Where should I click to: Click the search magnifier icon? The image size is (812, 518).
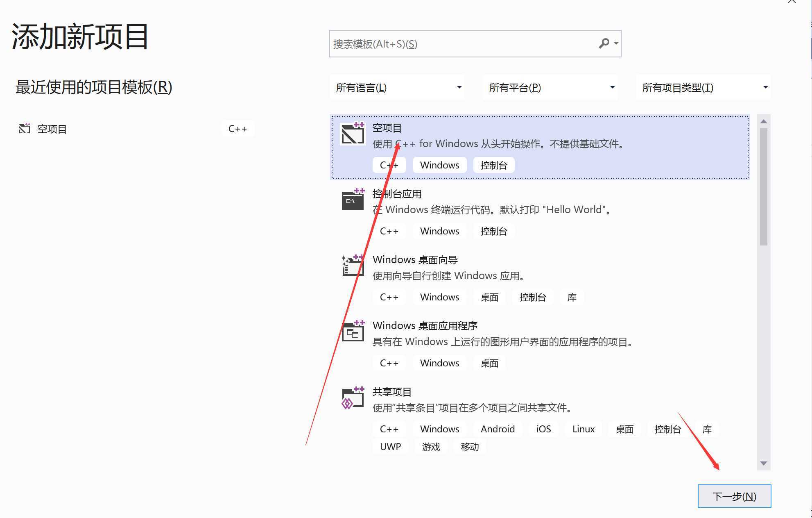(x=604, y=43)
